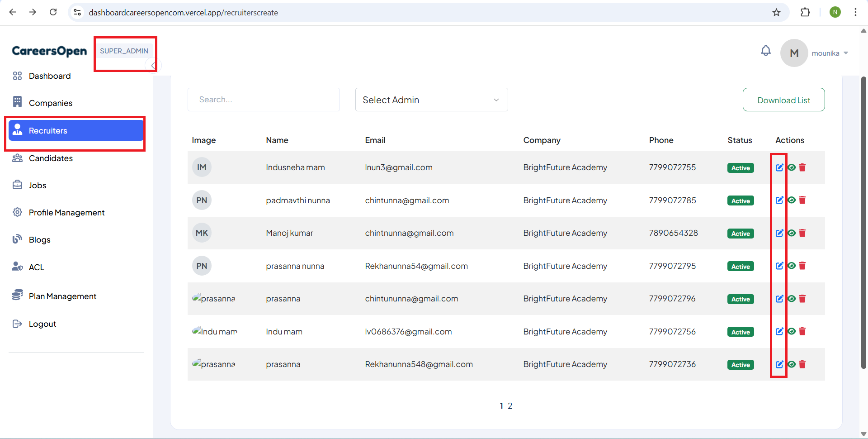The width and height of the screenshot is (868, 439).
Task: Edit the Indu mam recruiter entry
Action: pos(779,331)
